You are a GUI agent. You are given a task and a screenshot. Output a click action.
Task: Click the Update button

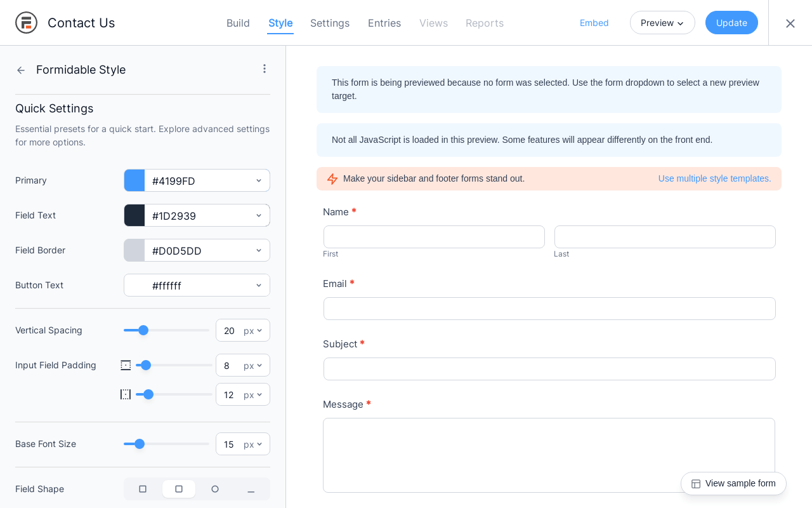point(731,23)
